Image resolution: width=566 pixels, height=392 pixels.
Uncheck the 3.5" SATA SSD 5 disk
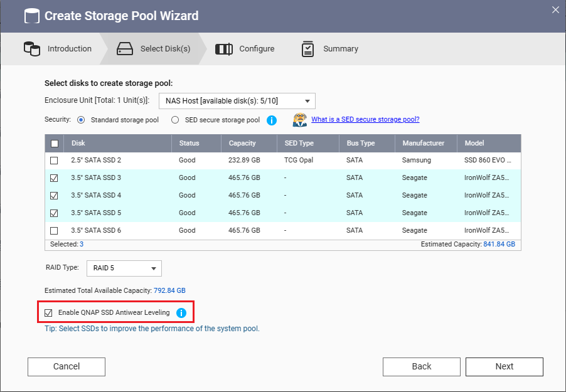tap(54, 213)
